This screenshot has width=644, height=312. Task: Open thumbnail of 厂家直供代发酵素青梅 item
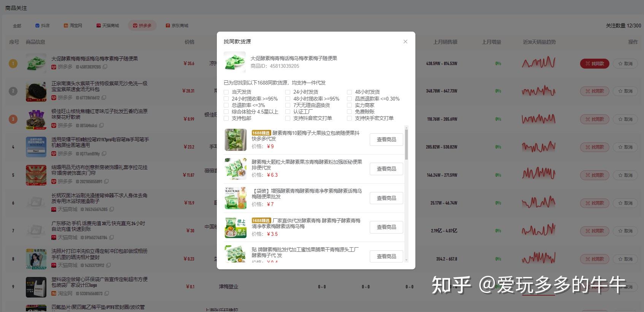(235, 227)
